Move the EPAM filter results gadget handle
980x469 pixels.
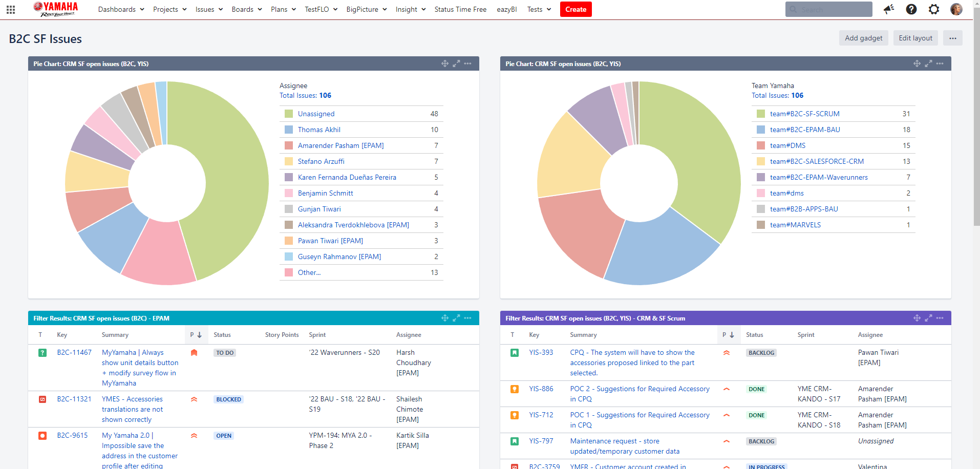[445, 318]
